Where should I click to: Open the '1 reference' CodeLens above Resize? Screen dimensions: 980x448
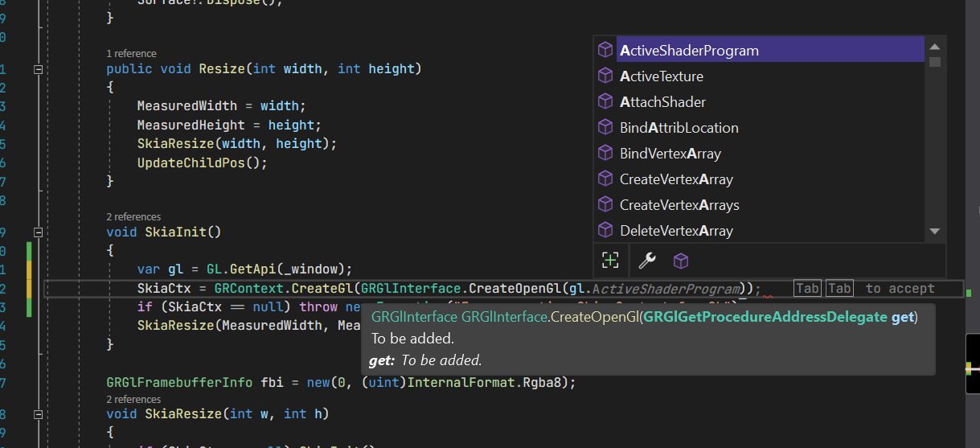click(x=131, y=54)
